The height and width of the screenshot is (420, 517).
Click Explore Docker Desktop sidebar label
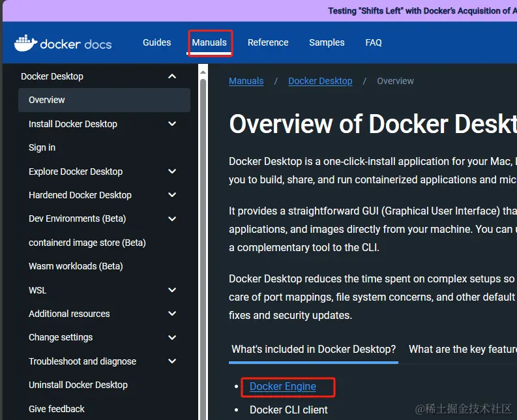(x=76, y=172)
